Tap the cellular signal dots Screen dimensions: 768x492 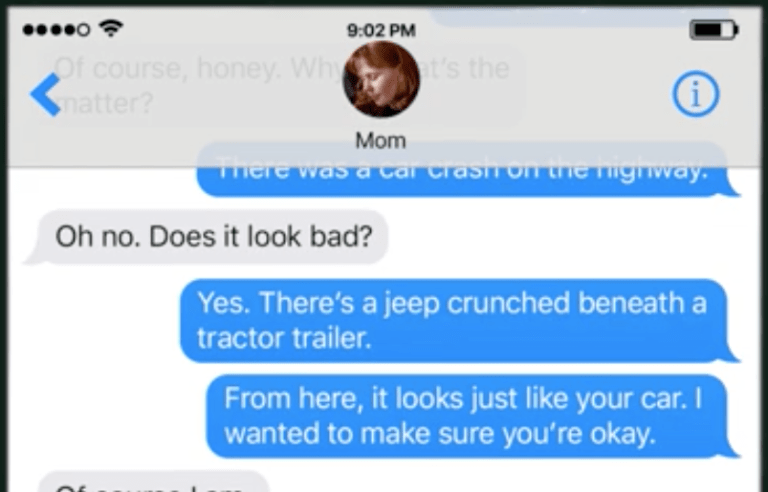pos(56,30)
